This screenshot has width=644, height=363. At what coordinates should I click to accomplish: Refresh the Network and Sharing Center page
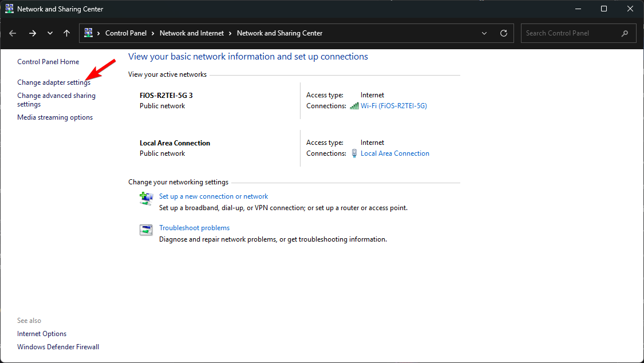click(504, 33)
